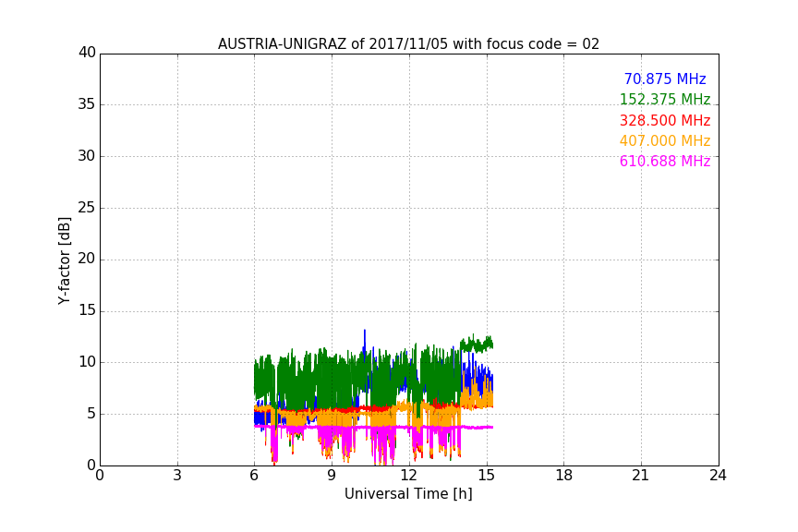Click the x-axis tick value 9
Viewport: 798px width, 532px height.
point(332,476)
